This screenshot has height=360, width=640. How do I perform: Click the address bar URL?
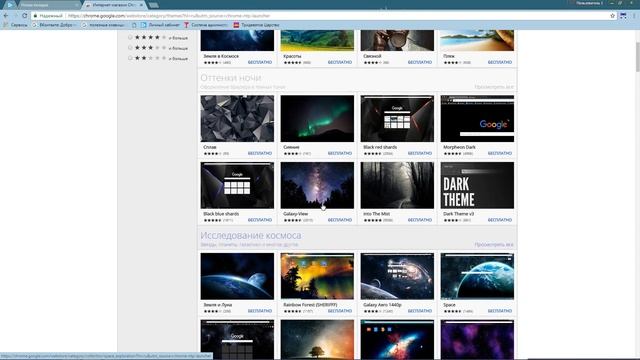pyautogui.click(x=169, y=16)
